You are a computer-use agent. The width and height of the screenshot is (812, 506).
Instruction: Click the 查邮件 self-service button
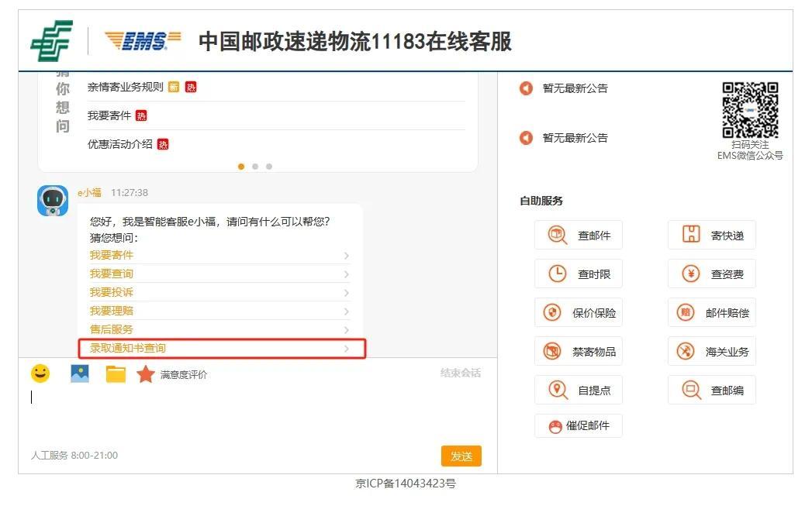pos(579,235)
